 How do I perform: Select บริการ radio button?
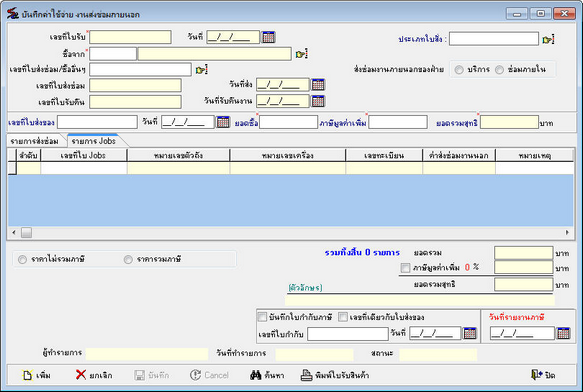[x=459, y=70]
